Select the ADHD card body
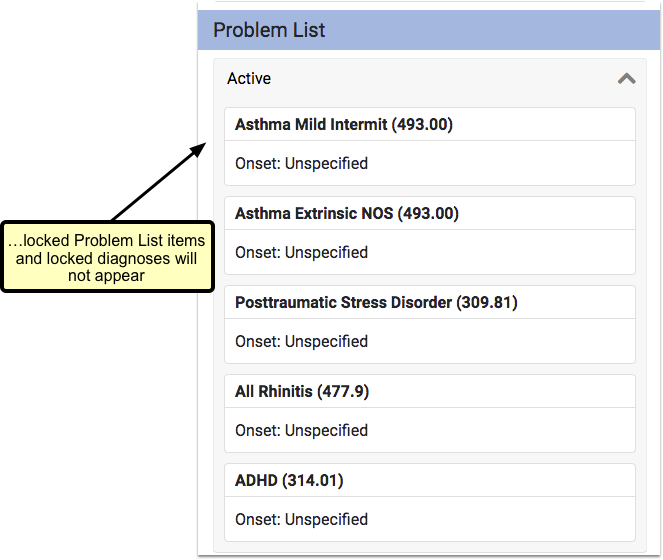This screenshot has width=663, height=560. (x=430, y=519)
